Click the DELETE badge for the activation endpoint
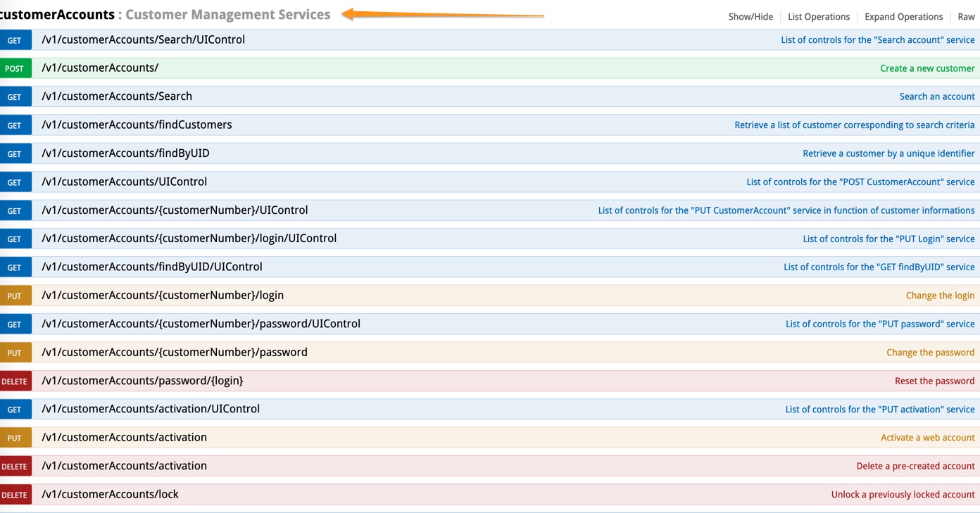 pos(15,466)
